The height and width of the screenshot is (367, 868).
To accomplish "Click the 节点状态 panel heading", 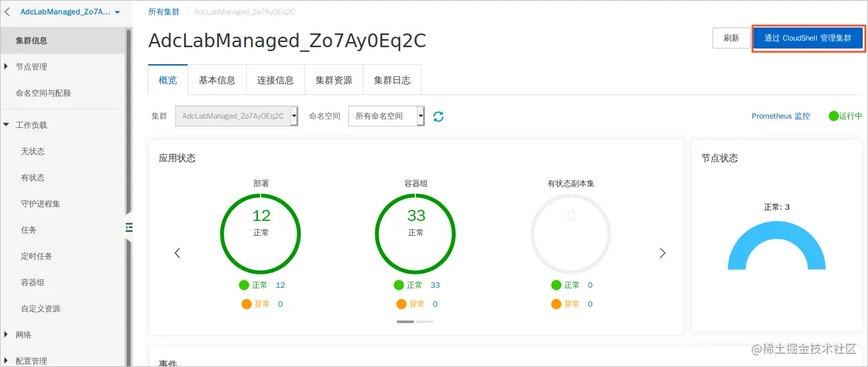I will [720, 158].
